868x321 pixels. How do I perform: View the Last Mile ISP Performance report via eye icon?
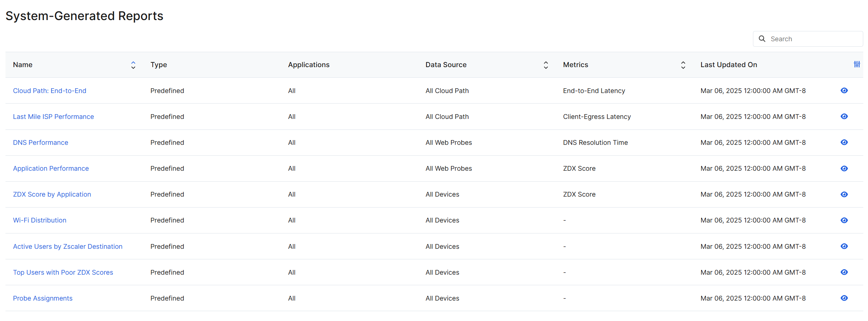click(844, 116)
